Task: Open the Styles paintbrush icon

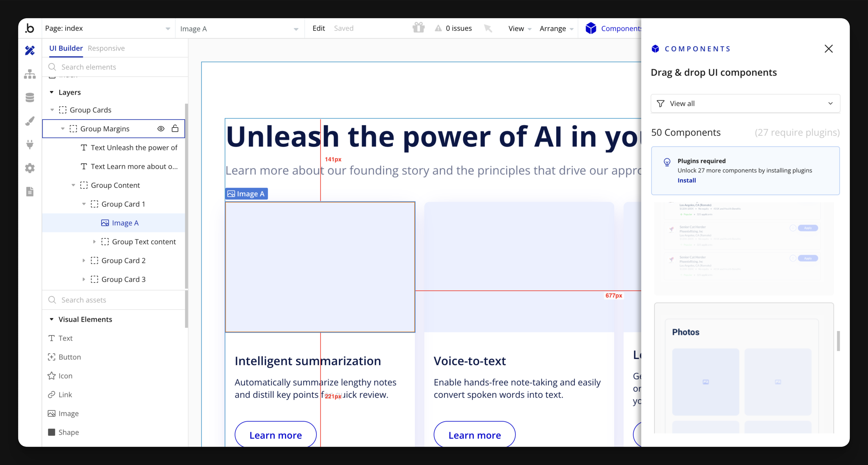Action: pos(30,121)
